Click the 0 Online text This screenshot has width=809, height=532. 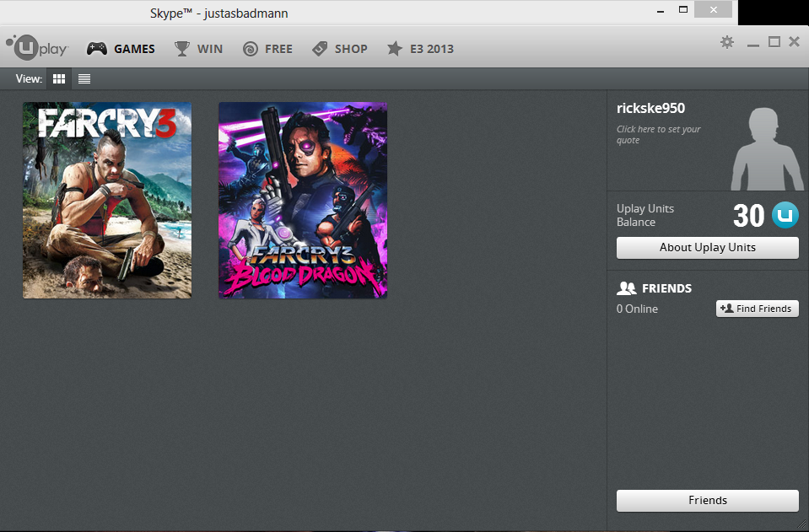click(x=637, y=309)
